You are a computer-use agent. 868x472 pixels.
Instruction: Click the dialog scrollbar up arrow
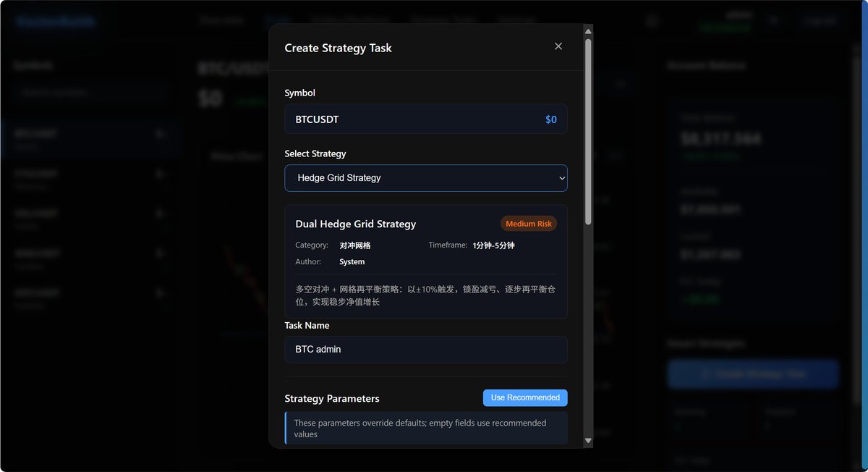coord(588,31)
